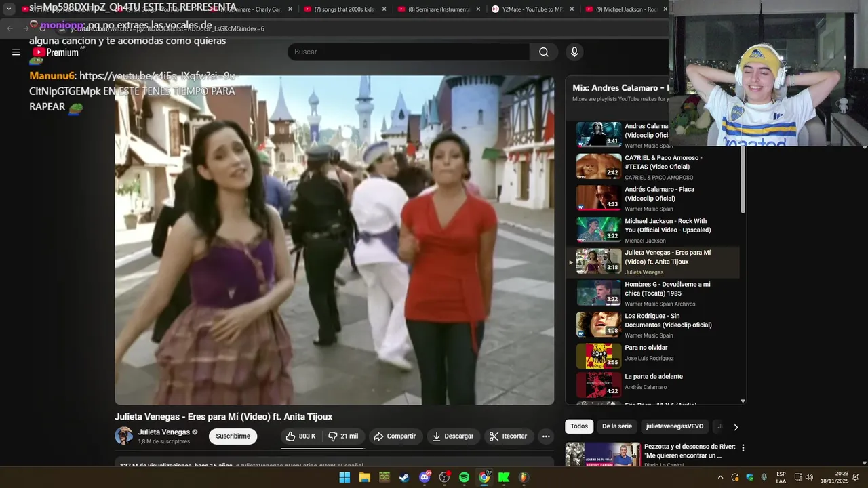The width and height of the screenshot is (868, 488).
Task: Open FL Studio from the taskbar
Action: (524, 477)
